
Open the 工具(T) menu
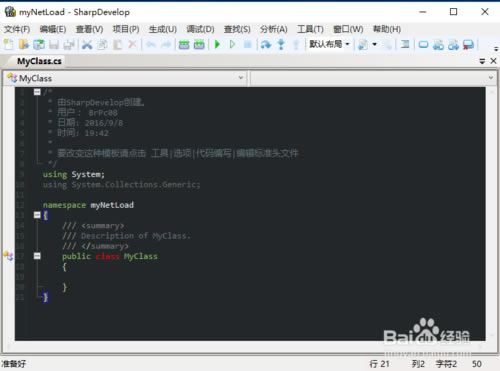click(x=310, y=29)
